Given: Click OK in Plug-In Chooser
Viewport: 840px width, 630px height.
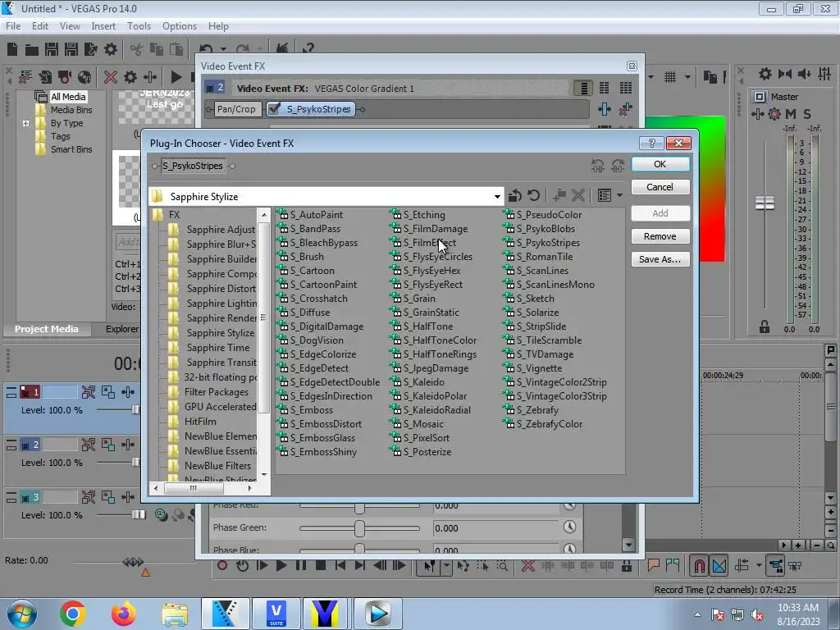Looking at the screenshot, I should pos(660,164).
